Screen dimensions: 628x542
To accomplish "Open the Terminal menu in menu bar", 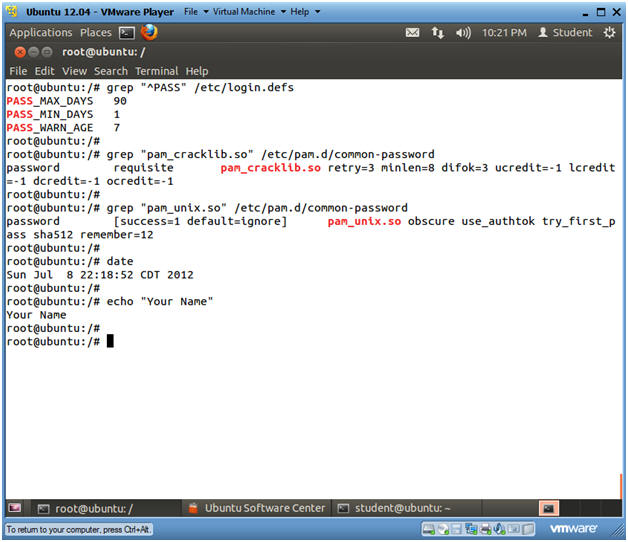I will tap(157, 71).
